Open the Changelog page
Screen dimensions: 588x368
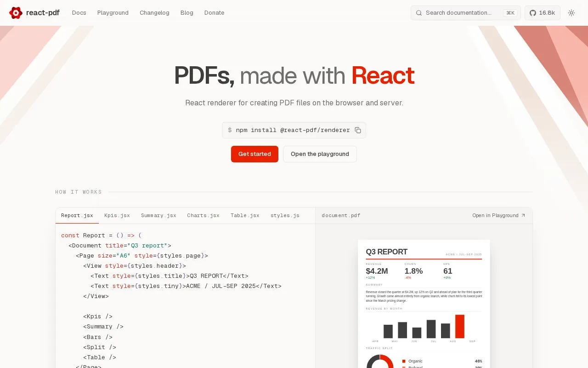[x=154, y=13]
